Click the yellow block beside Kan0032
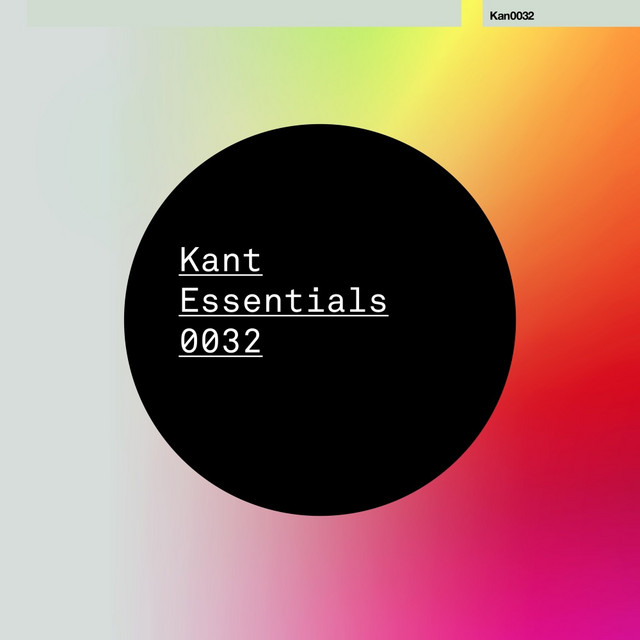This screenshot has height=640, width=640. click(471, 12)
